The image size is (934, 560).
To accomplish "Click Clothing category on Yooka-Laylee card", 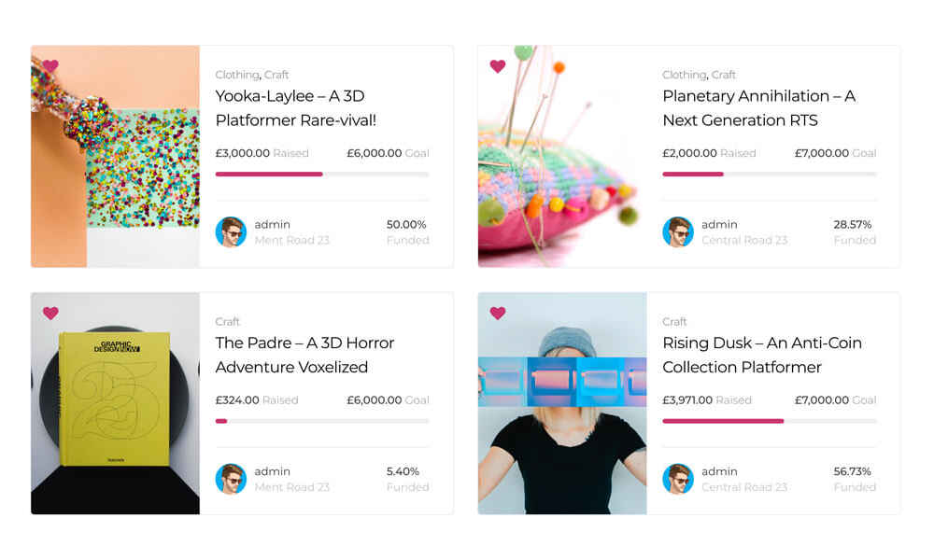I will click(237, 75).
